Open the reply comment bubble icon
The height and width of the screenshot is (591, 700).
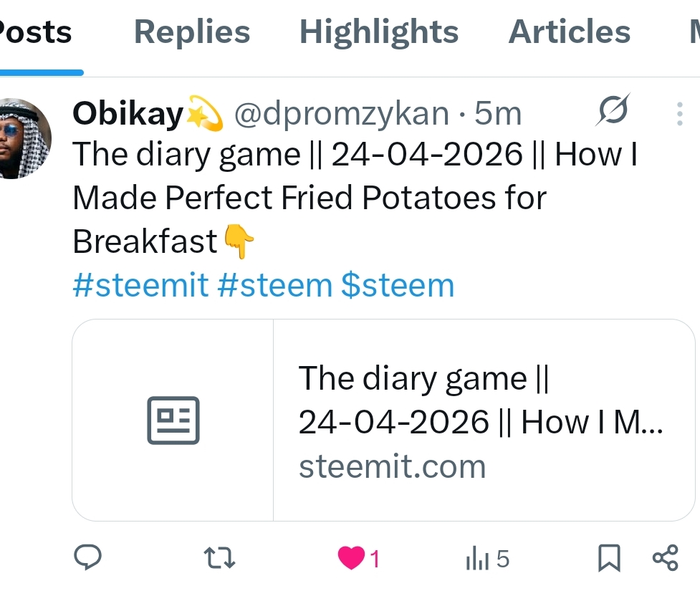[87, 557]
